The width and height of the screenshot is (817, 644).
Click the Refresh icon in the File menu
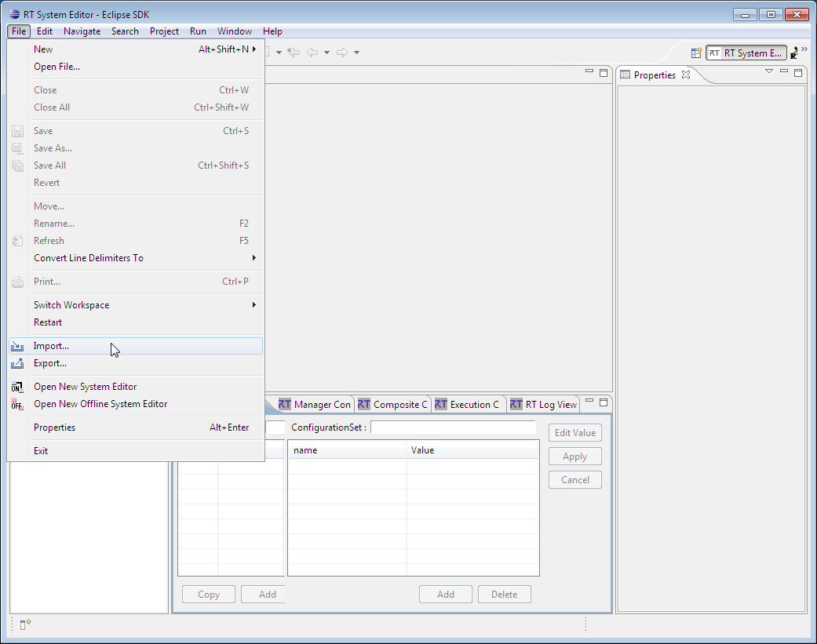pos(17,241)
